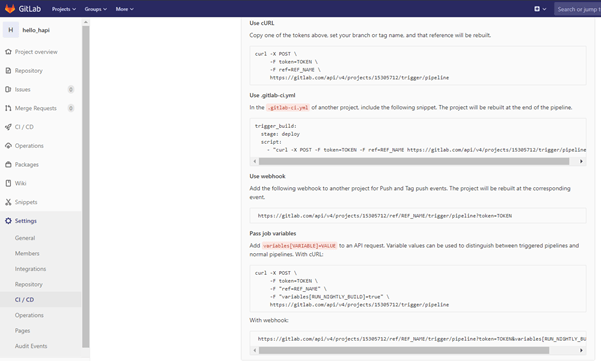Open Audit Events settings link
603x361 pixels.
tap(31, 346)
